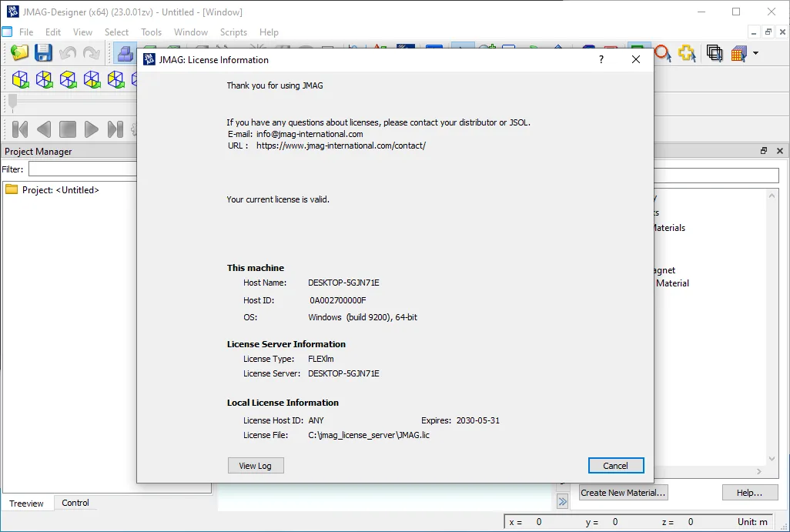Click the Project Manager Filter input field
The height and width of the screenshot is (532, 790).
82,169
